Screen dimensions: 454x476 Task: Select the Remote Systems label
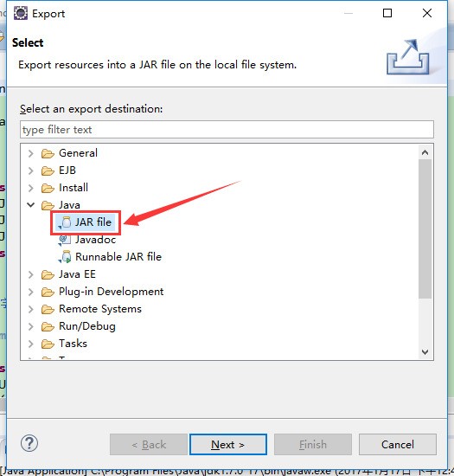pyautogui.click(x=100, y=309)
